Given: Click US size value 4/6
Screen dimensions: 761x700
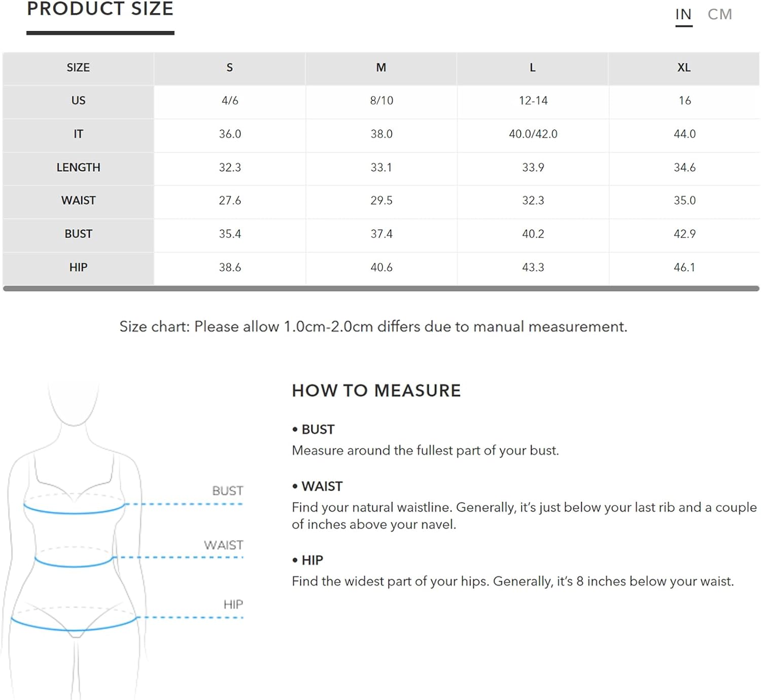Looking at the screenshot, I should pyautogui.click(x=230, y=100).
